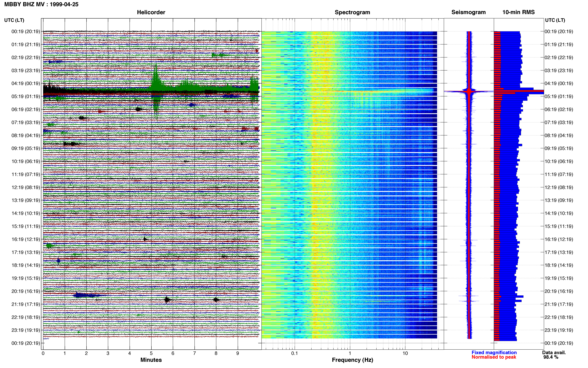Select left time label '12:19 (08:19)'
Image resolution: width=588 pixels, height=368 pixels.
click(26, 187)
